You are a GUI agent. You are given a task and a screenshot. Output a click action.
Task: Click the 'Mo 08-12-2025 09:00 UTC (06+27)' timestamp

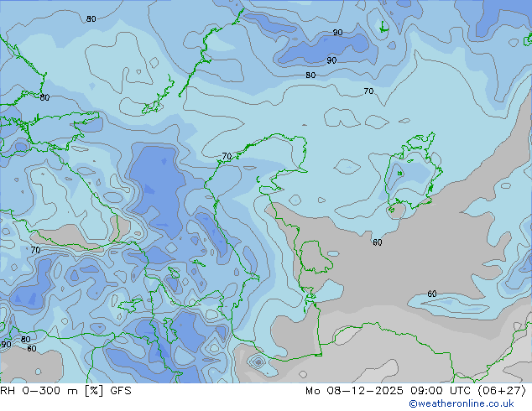pos(415,391)
